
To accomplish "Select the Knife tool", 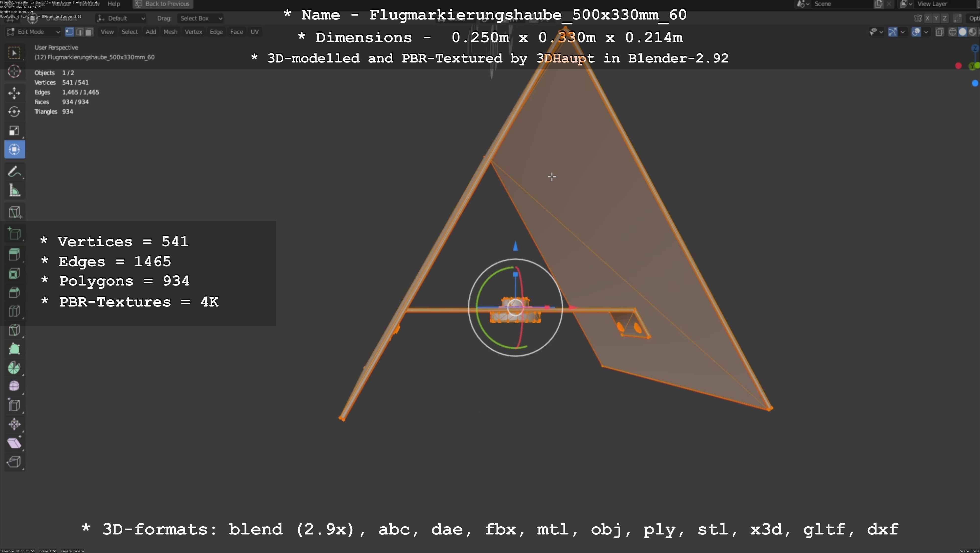I will click(14, 330).
